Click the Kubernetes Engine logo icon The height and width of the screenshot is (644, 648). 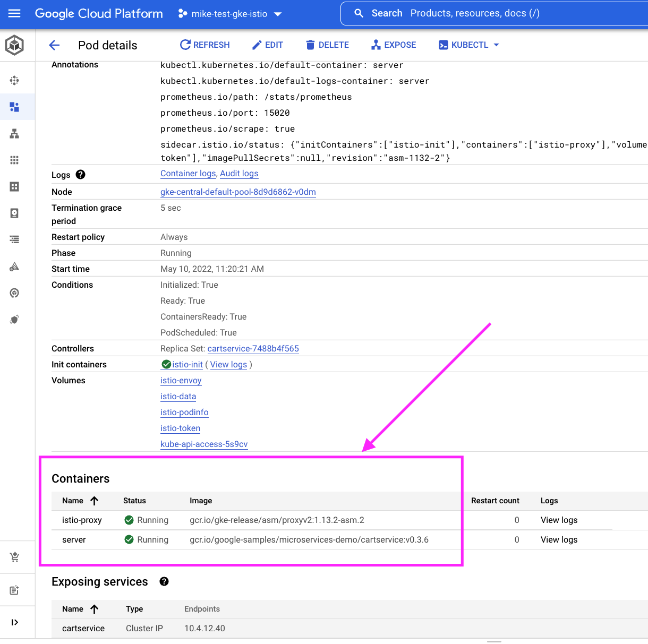coord(14,45)
